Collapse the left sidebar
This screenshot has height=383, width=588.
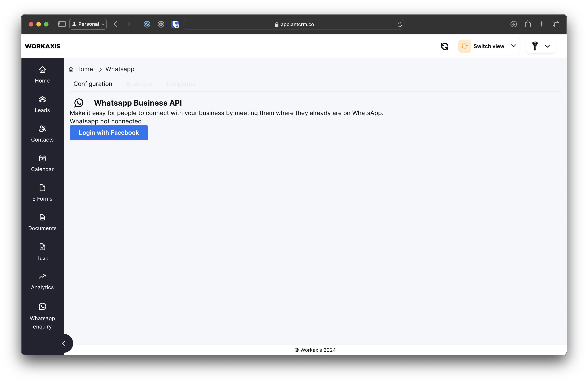tap(64, 343)
